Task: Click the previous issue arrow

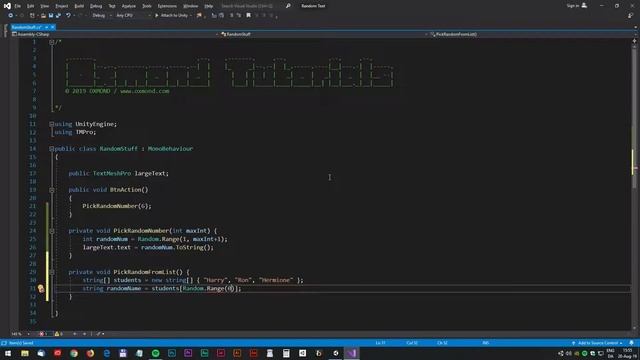Action: (75, 334)
